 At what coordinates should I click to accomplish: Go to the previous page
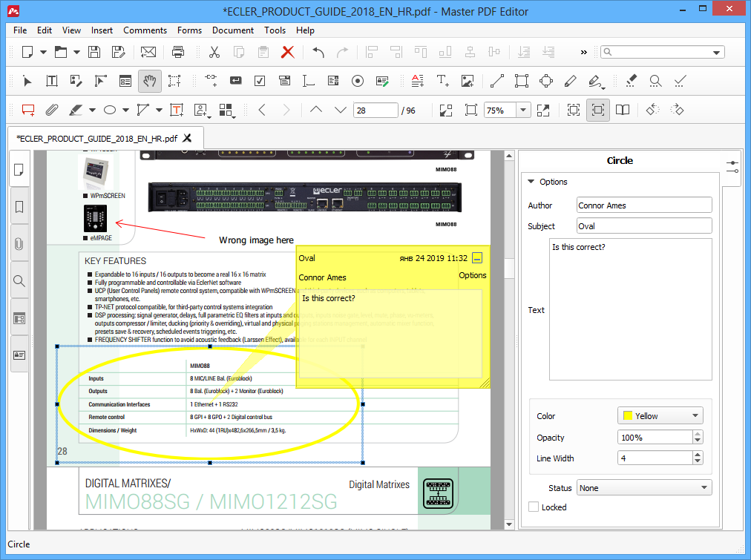[315, 110]
